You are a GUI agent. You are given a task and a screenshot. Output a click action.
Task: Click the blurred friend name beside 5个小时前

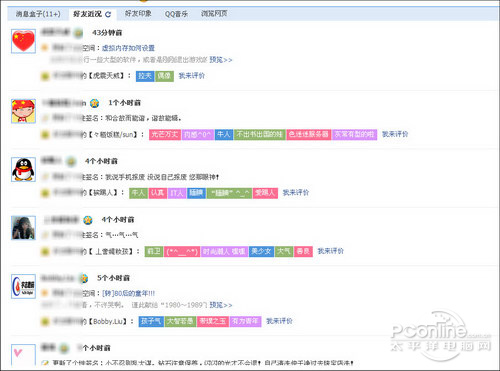click(59, 278)
